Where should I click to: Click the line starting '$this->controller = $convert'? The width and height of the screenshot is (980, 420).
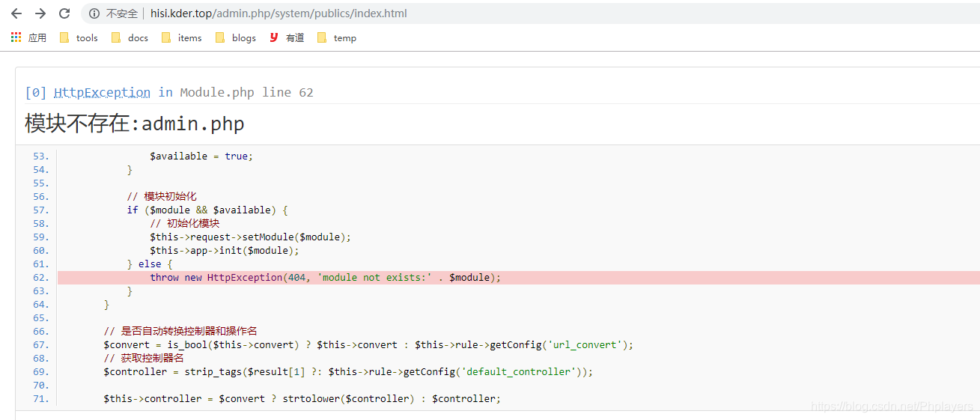tap(302, 398)
